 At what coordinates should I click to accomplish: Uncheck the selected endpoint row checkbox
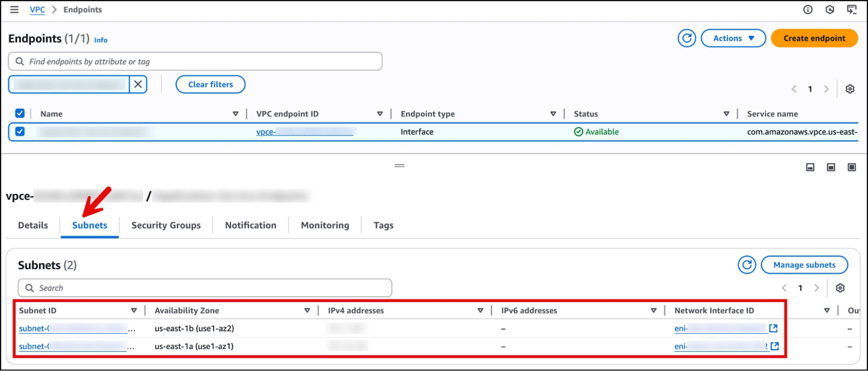click(20, 131)
